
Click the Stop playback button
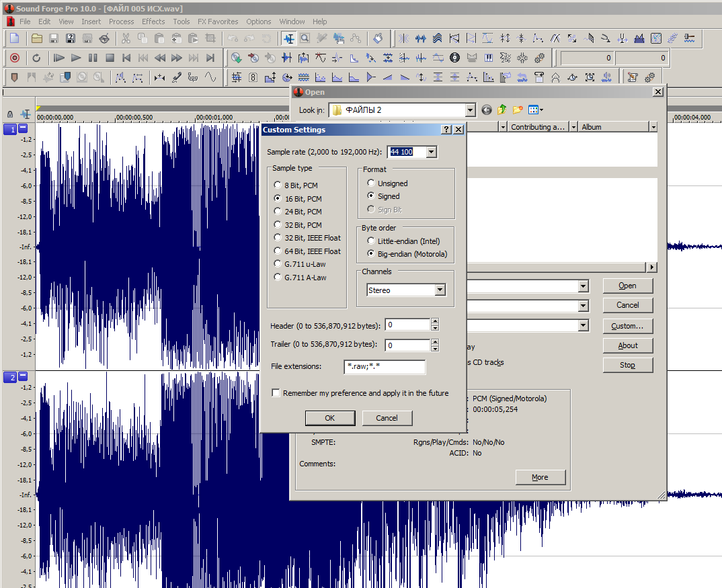(110, 58)
